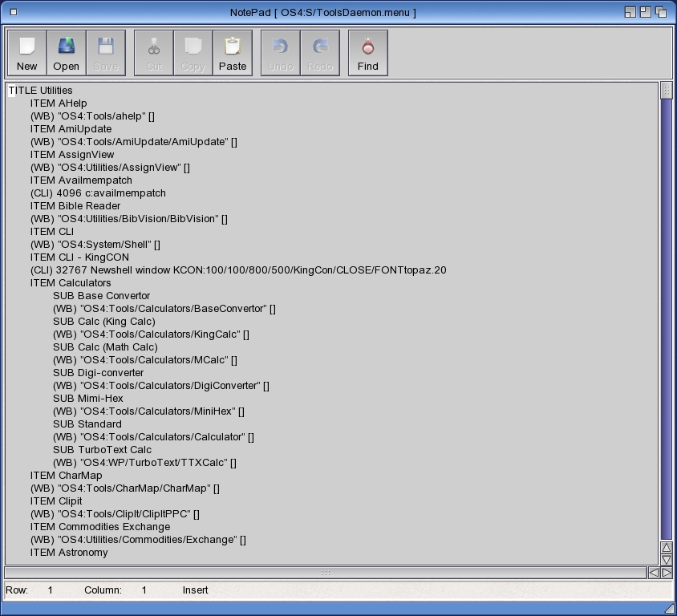
Task: Click the 'OS4:WP/TurboText/TTXCalc' line
Action: coord(144,463)
